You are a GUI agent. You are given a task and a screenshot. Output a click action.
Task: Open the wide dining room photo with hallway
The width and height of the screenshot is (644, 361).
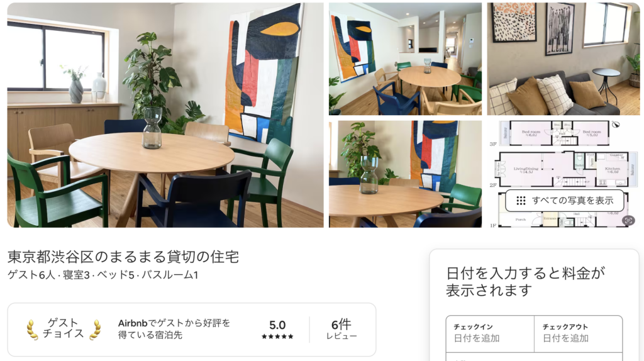pos(405,58)
